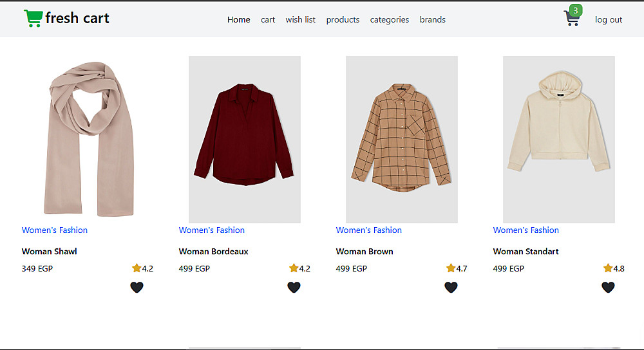Image resolution: width=644 pixels, height=350 pixels.
Task: Toggle wishlist heart for Woman Bordeaux
Action: pyautogui.click(x=294, y=287)
